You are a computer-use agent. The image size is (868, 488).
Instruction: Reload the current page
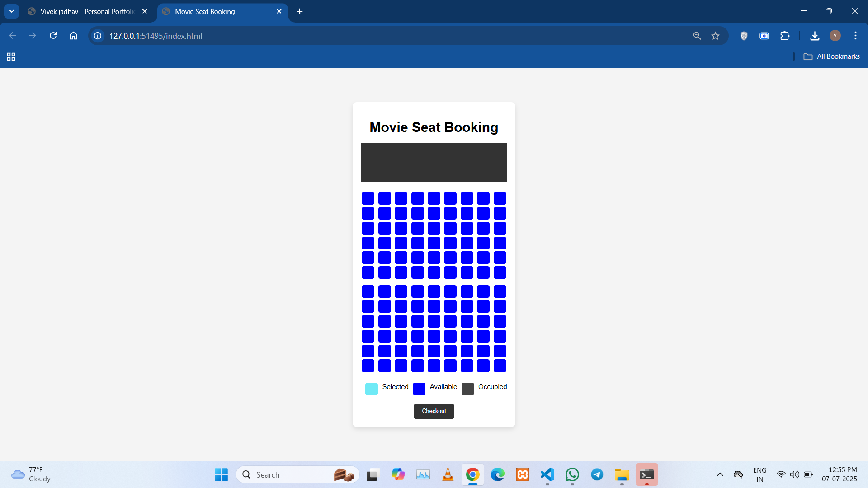pyautogui.click(x=53, y=36)
